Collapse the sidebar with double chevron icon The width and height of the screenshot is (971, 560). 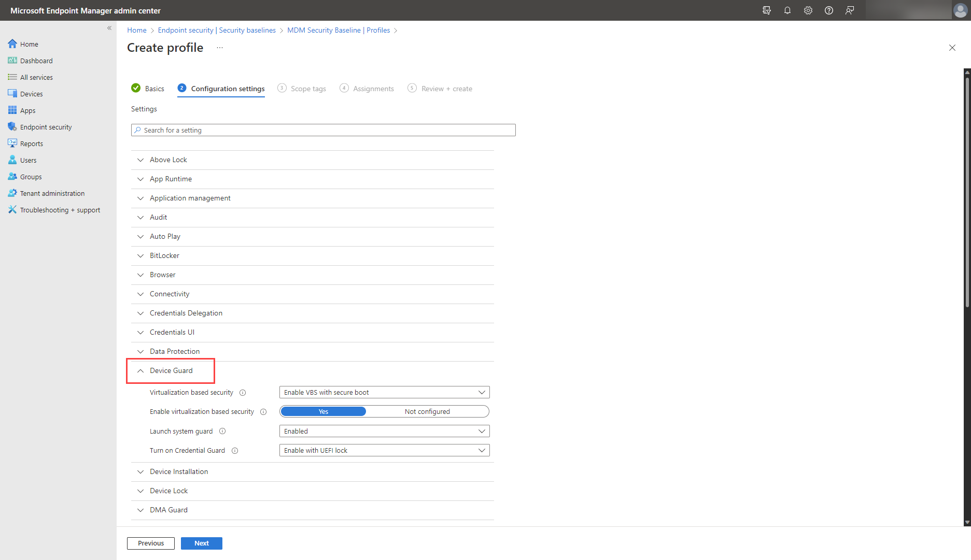click(x=109, y=28)
